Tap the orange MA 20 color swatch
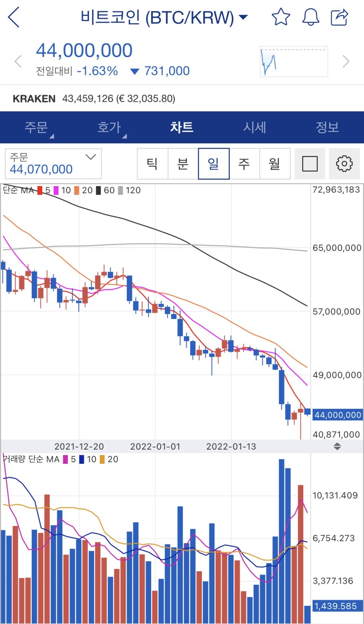This screenshot has width=364, height=624. click(76, 190)
